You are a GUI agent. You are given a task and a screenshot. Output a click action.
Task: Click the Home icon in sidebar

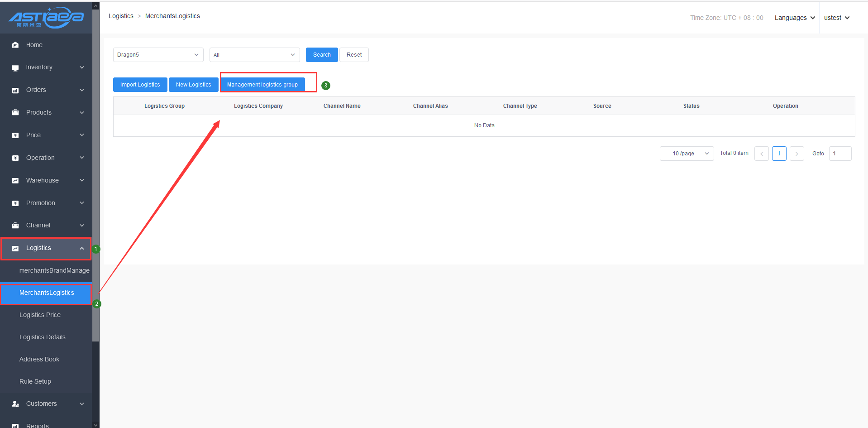[15, 45]
